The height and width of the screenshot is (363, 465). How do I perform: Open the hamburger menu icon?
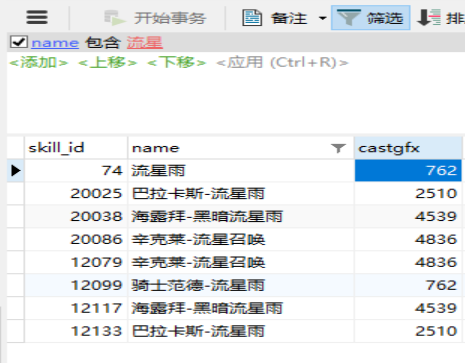[x=37, y=17]
